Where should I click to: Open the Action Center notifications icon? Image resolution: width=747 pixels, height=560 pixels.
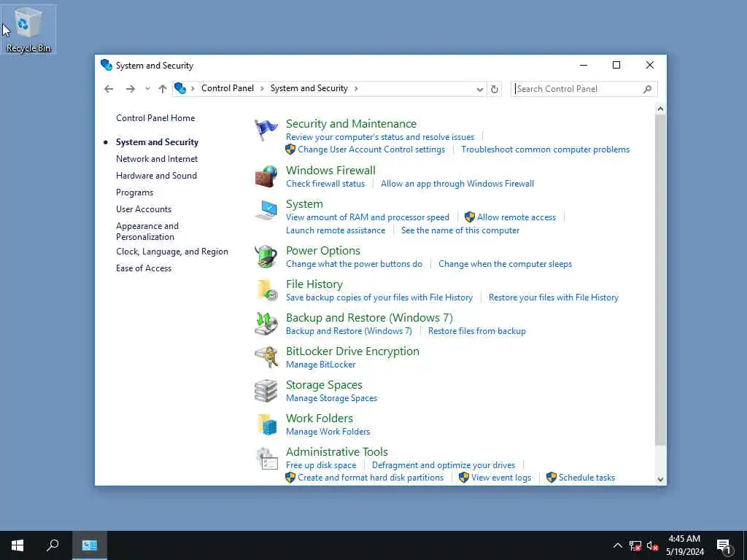click(724, 546)
